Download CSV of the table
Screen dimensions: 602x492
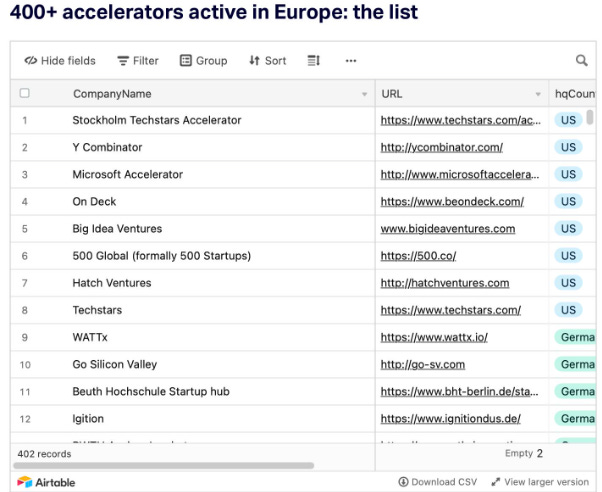(x=438, y=482)
